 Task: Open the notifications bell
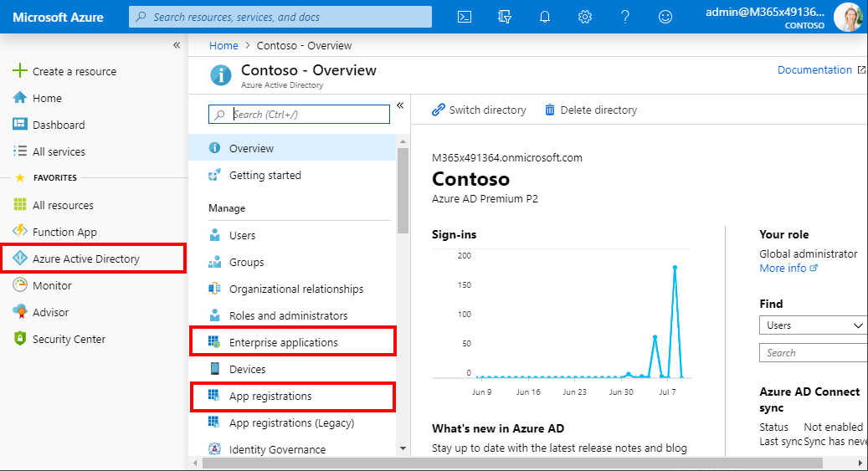(545, 17)
